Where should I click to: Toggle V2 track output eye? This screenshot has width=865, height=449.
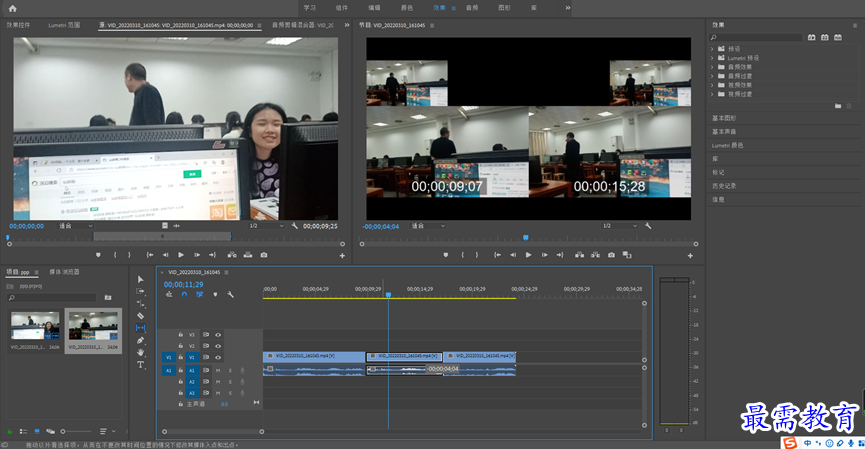(218, 346)
